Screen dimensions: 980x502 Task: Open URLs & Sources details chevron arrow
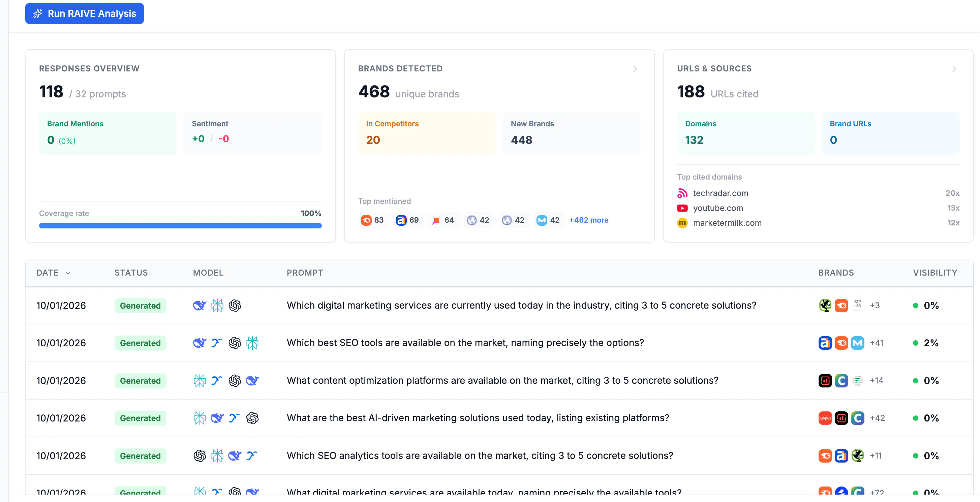click(954, 69)
